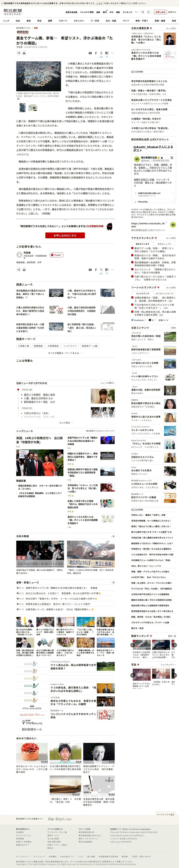Bookmark with Hatena B! top icon
The height and width of the screenshot is (868, 179).
(x=107, y=53)
